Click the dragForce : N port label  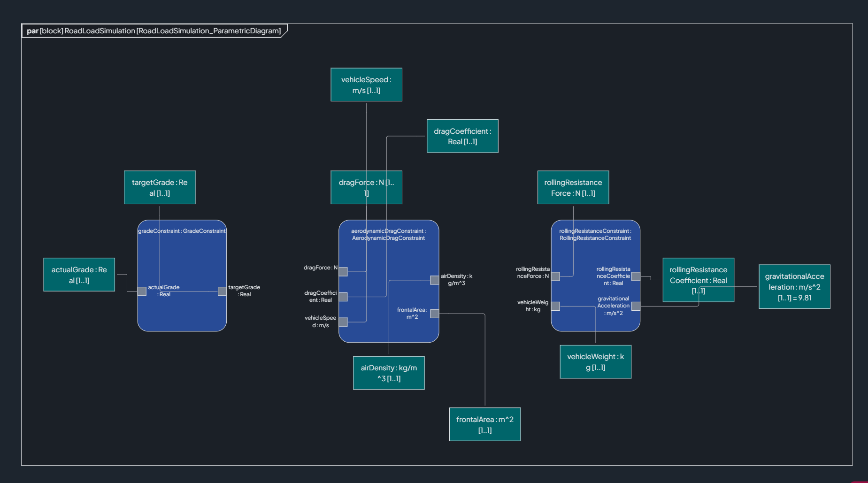pyautogui.click(x=321, y=268)
